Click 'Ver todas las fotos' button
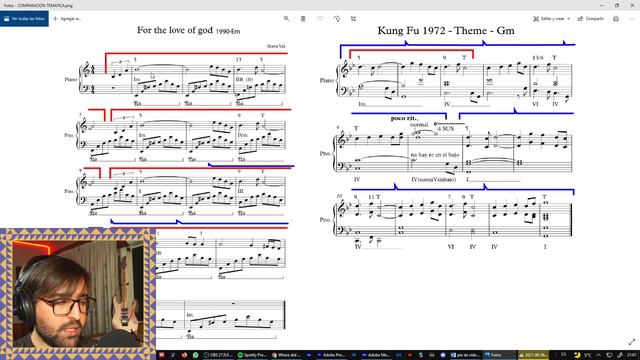640x360 pixels. pos(24,19)
